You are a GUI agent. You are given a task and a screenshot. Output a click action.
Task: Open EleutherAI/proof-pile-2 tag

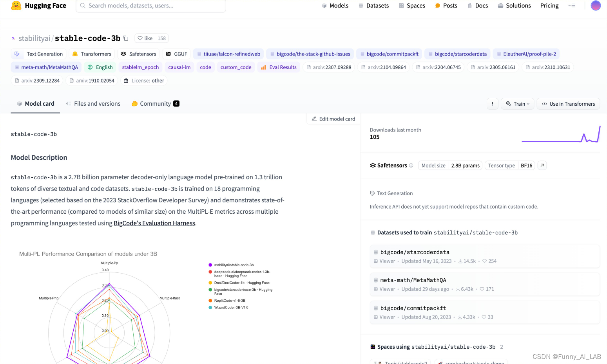point(526,54)
